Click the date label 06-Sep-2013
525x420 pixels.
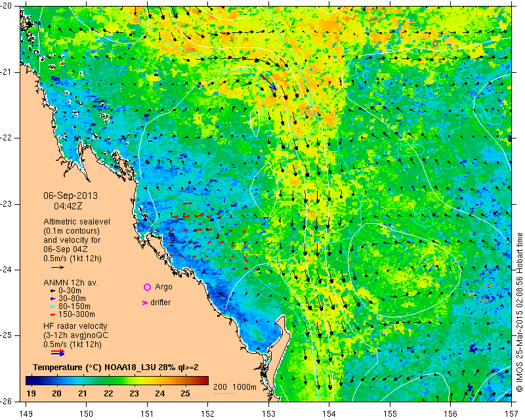coord(70,196)
